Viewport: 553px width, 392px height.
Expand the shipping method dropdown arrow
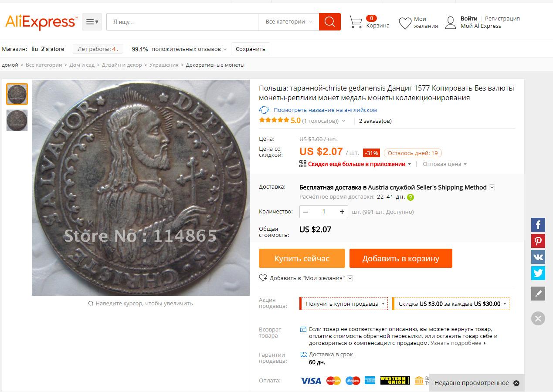pyautogui.click(x=492, y=187)
